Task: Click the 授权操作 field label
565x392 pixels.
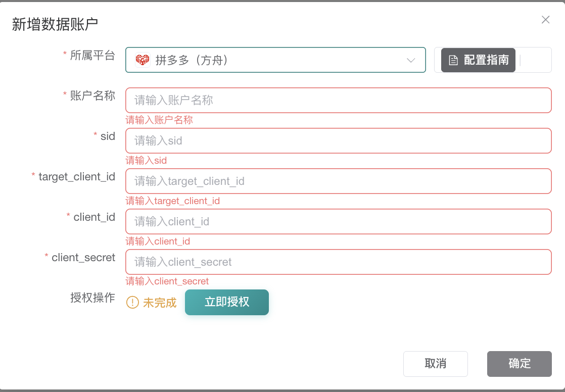Action: [x=92, y=298]
